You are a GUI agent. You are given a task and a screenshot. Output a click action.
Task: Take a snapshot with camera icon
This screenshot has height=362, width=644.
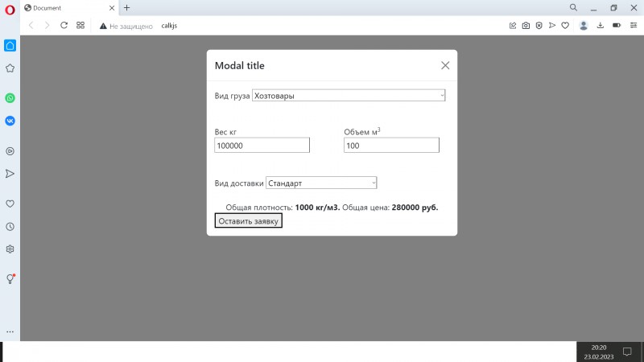[x=526, y=26]
